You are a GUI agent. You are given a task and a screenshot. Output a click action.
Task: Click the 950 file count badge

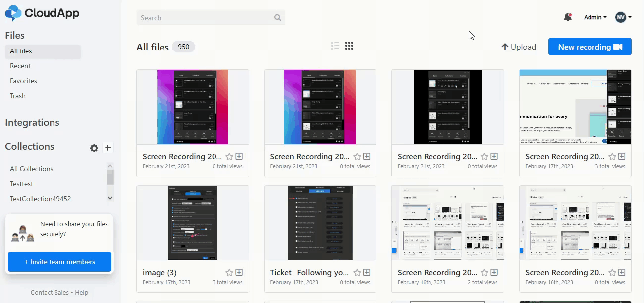[184, 47]
